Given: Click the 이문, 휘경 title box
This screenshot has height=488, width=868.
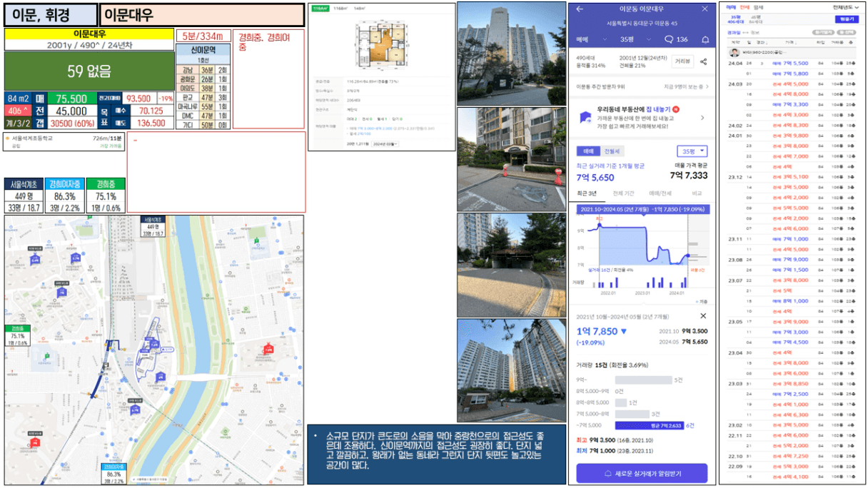Looking at the screenshot, I should (x=50, y=15).
